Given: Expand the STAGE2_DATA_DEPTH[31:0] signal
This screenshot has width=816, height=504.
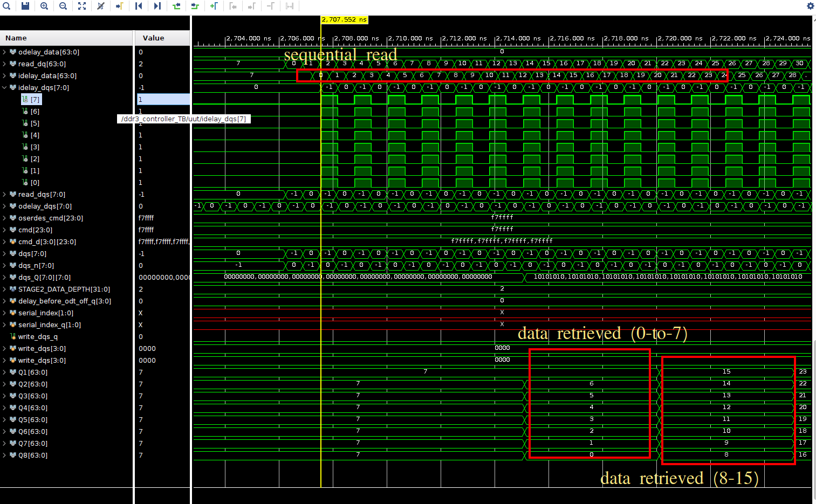Looking at the screenshot, I should coord(5,289).
